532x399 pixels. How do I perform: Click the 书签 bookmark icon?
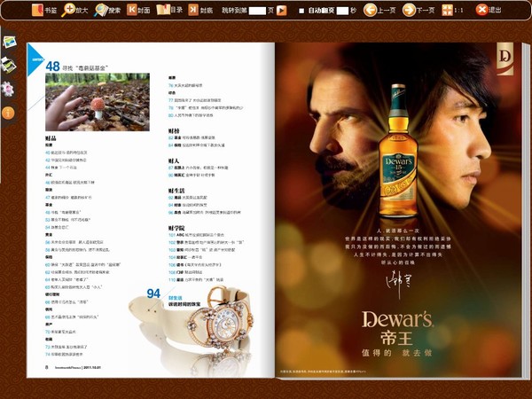point(37,10)
